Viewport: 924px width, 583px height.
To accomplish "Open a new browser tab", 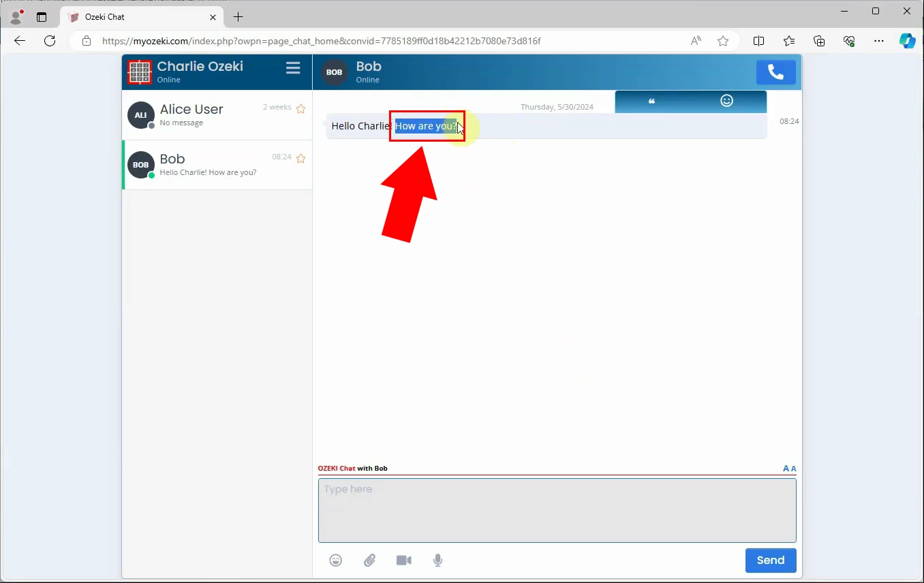I will pyautogui.click(x=238, y=17).
